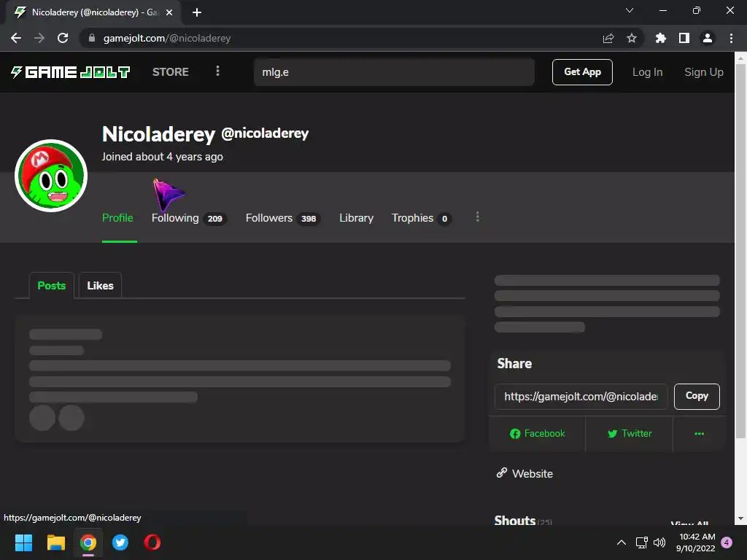Click the volume tray icon
The image size is (747, 560).
pyautogui.click(x=659, y=542)
